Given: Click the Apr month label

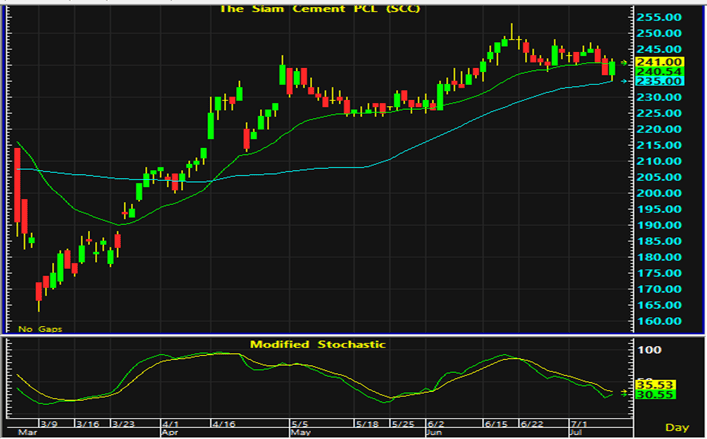Looking at the screenshot, I should (x=170, y=433).
